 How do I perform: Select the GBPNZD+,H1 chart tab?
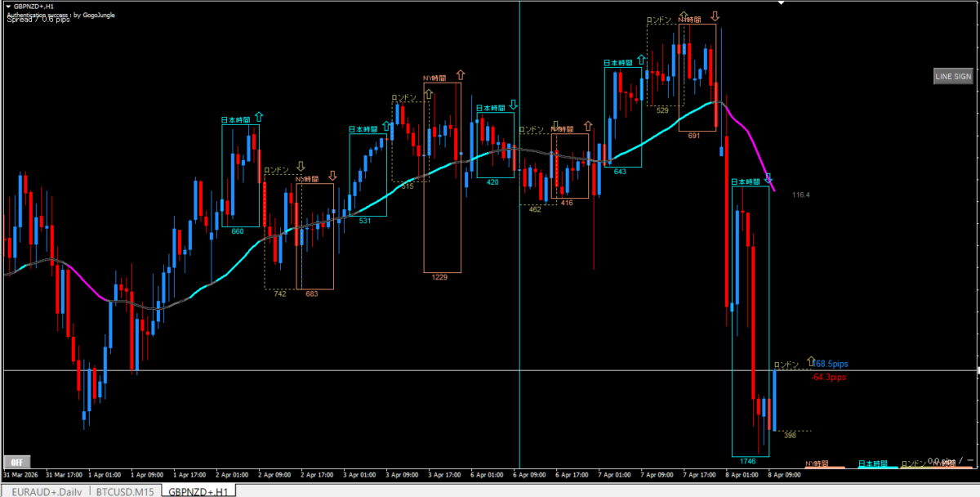point(198,490)
